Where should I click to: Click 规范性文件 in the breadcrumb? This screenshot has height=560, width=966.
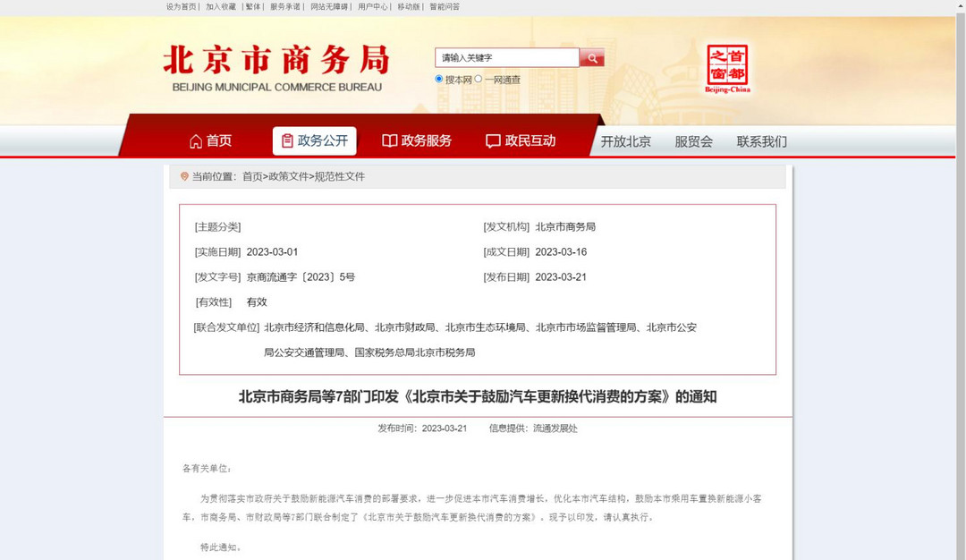340,177
